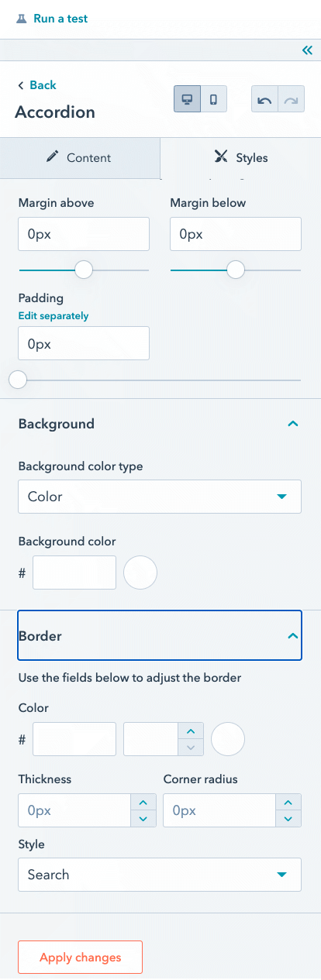Collapse the sidebar with double chevron icon
The height and width of the screenshot is (980, 321).
click(x=307, y=50)
